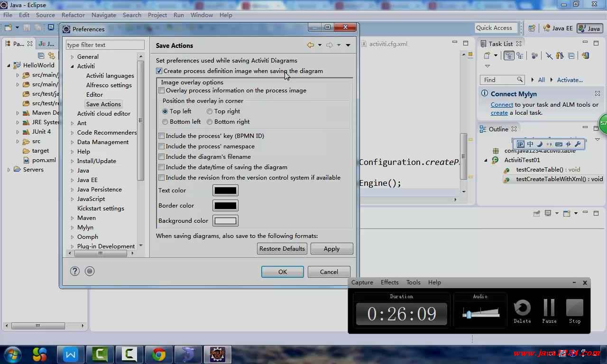607x364 pixels.
Task: Click the circular import/export icon in Preferences
Action: (x=90, y=271)
